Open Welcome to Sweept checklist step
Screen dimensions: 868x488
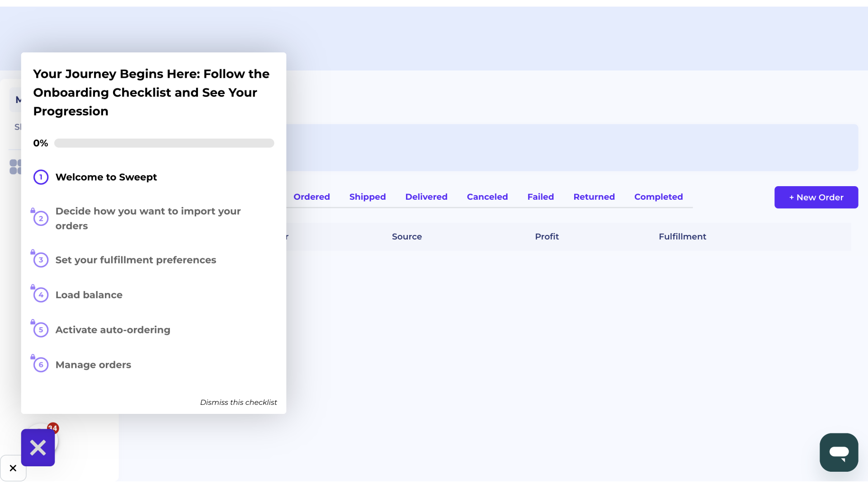click(x=106, y=177)
